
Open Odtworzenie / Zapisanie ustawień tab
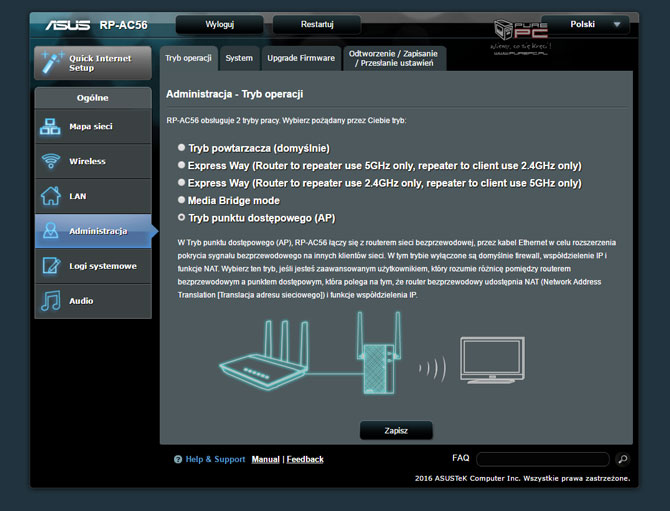[394, 58]
